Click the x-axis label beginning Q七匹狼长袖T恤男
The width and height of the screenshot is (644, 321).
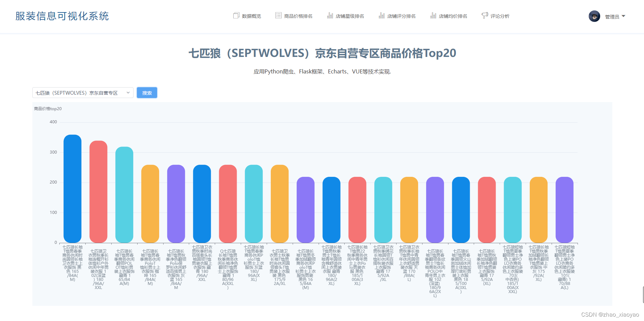point(228,269)
